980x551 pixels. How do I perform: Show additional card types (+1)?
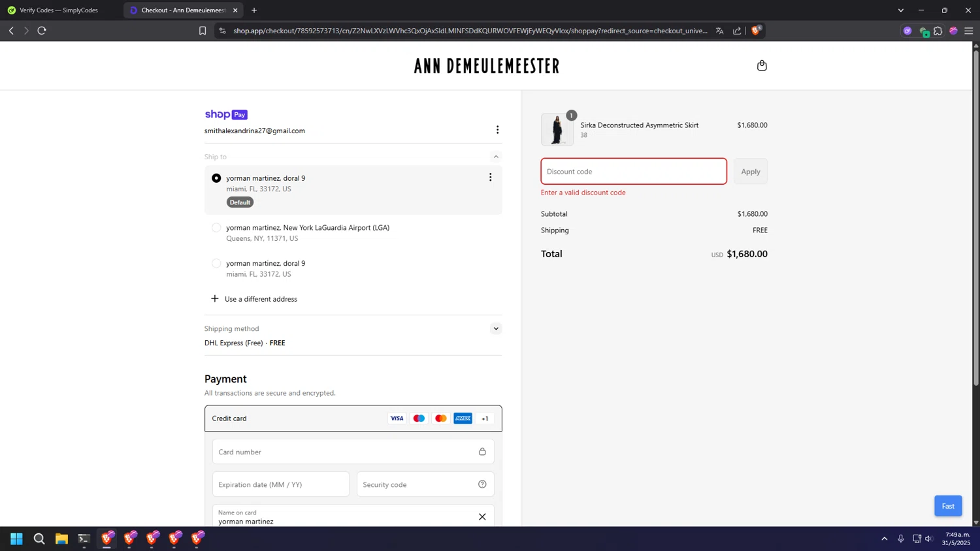click(485, 418)
